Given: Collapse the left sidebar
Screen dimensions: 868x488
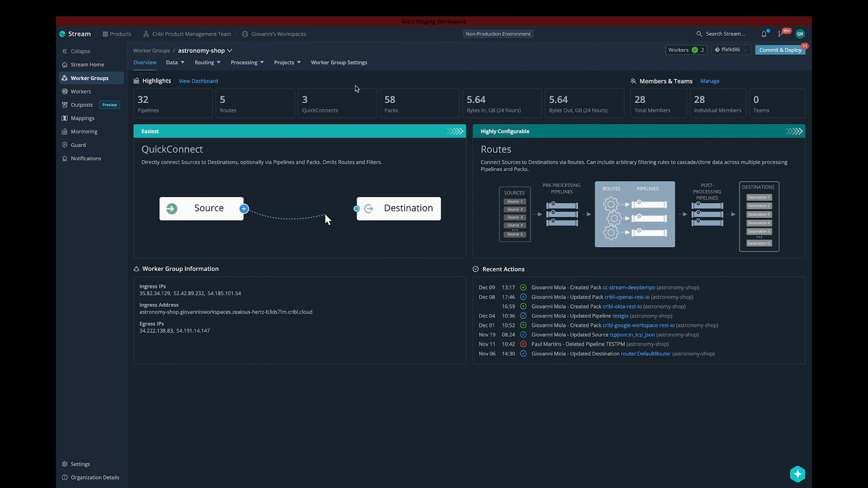Looking at the screenshot, I should tap(76, 52).
